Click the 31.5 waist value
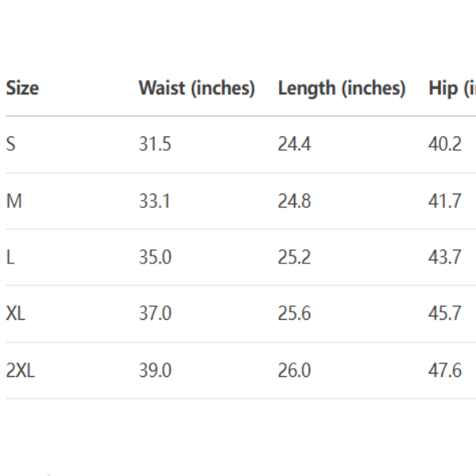The image size is (476, 476). coord(155,144)
